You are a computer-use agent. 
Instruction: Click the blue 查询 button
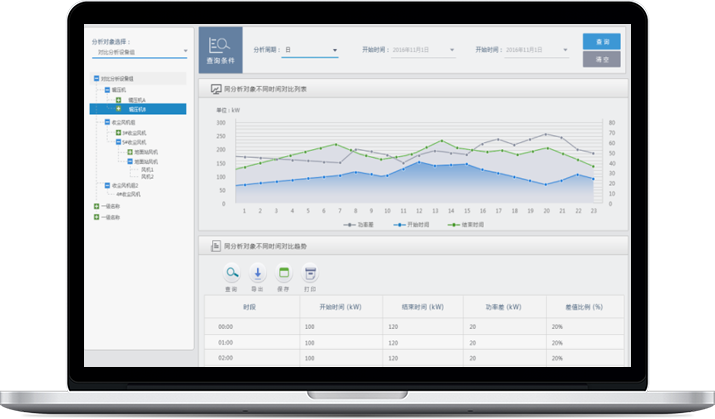pos(602,41)
